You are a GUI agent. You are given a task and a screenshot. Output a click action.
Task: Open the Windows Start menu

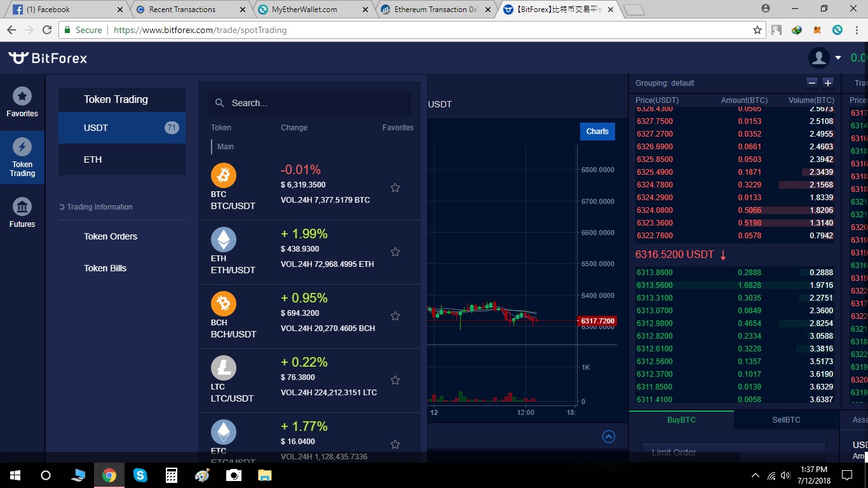[15, 475]
